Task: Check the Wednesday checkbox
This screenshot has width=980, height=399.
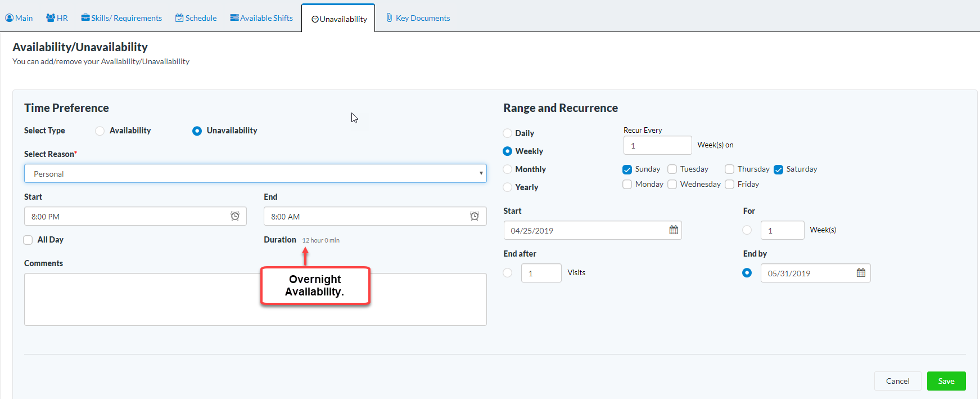Action: [x=672, y=185]
